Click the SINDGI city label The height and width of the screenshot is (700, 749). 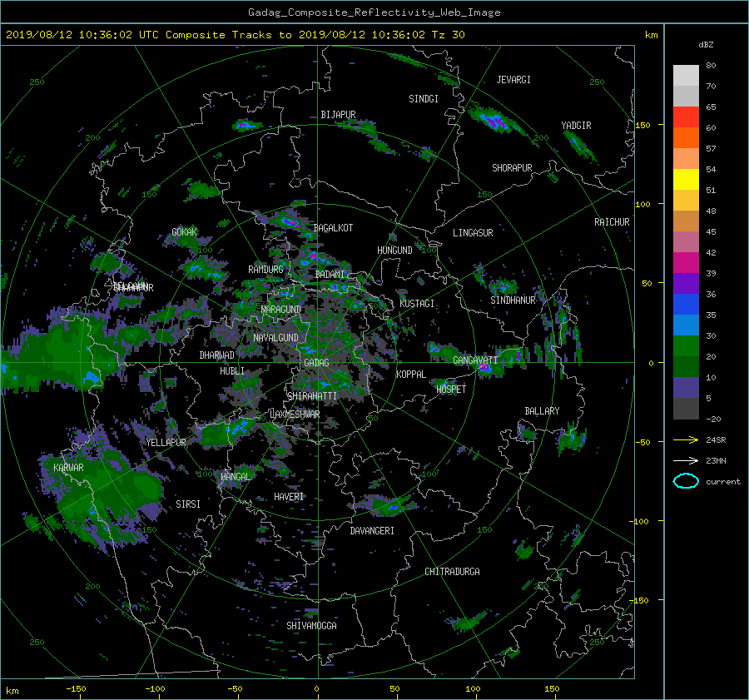pos(424,98)
